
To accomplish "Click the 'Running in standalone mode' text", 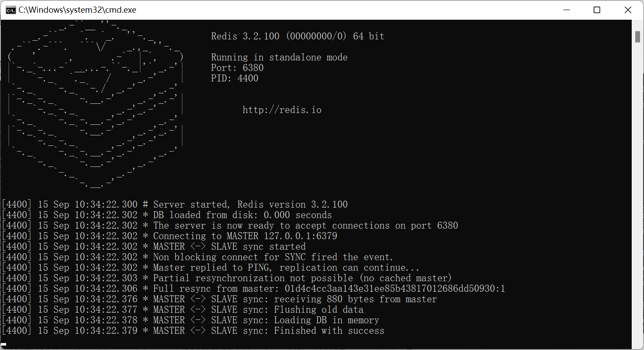I will click(x=279, y=57).
